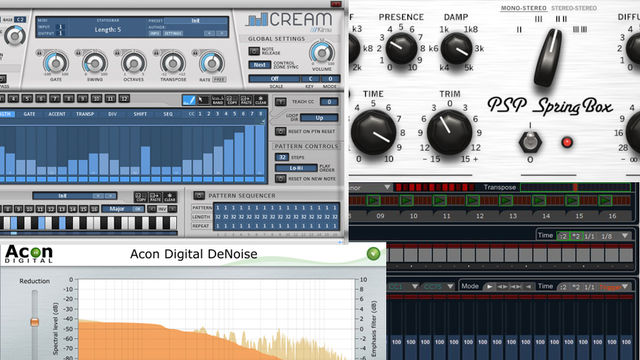This screenshot has height=360, width=640.
Task: Toggle the Note Release switch
Action: pyautogui.click(x=254, y=51)
